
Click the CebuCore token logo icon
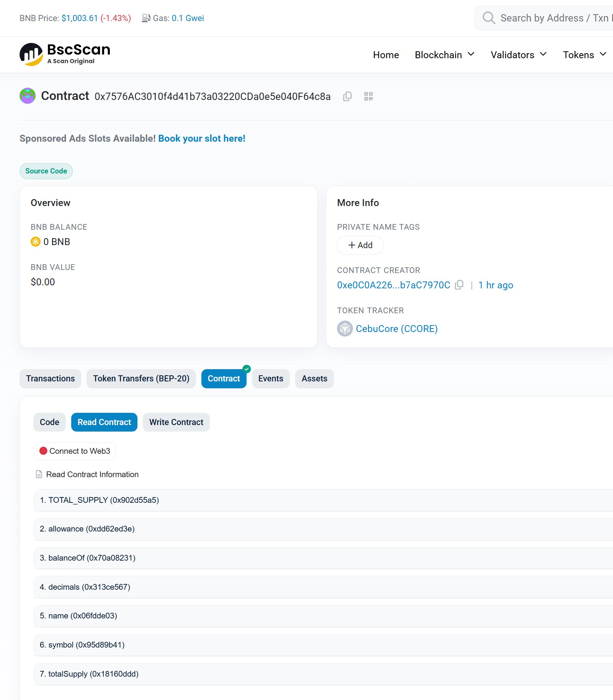point(345,329)
